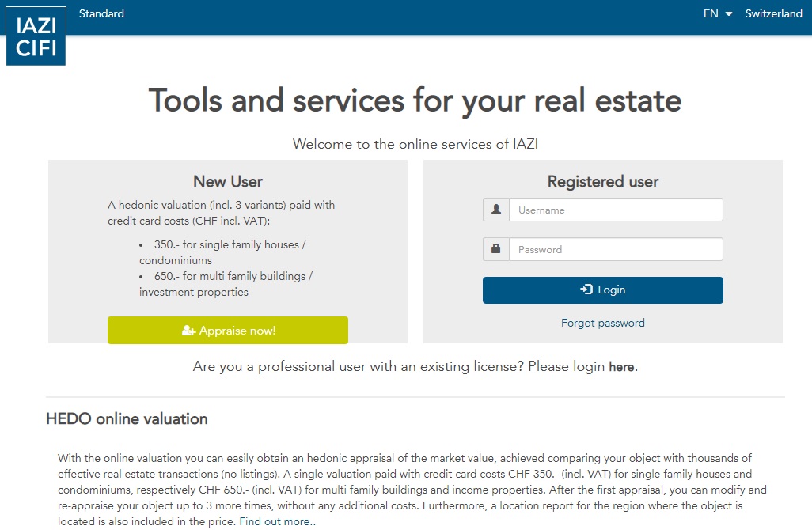The image size is (812, 530).
Task: Click the IAZI CIFI logo
Action: click(x=36, y=36)
